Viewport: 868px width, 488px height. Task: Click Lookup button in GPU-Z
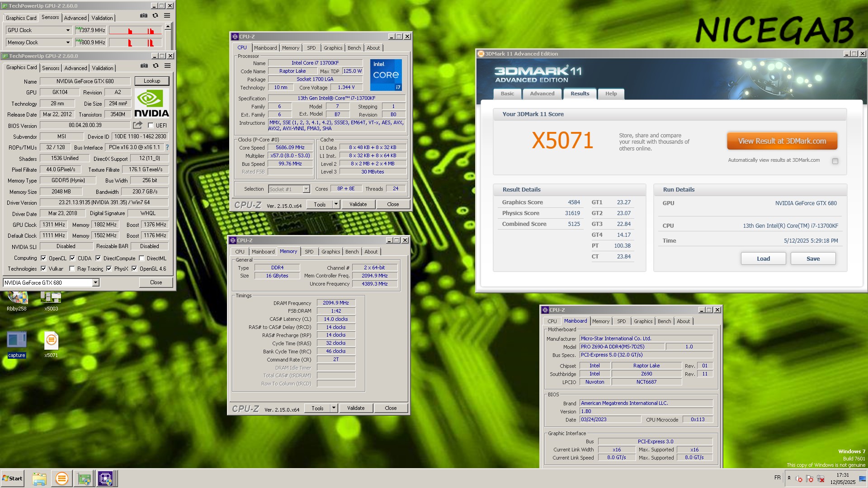coord(152,81)
